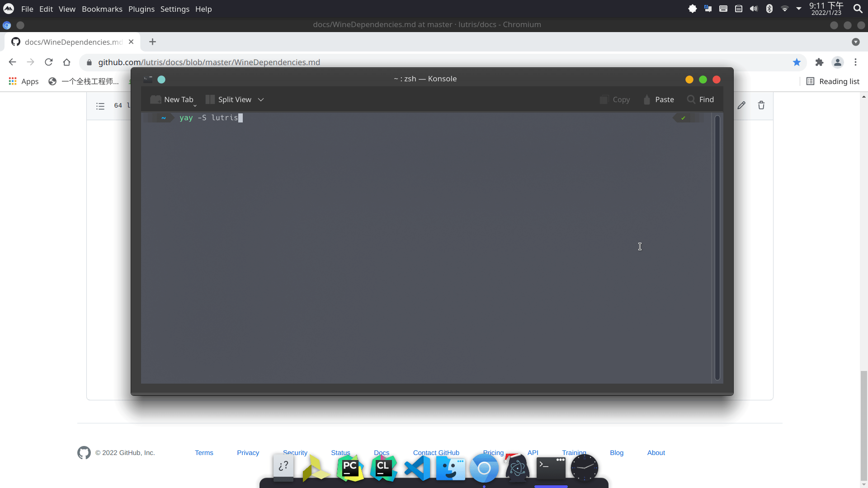Open the Chromium extensions puzzle icon

pos(819,62)
